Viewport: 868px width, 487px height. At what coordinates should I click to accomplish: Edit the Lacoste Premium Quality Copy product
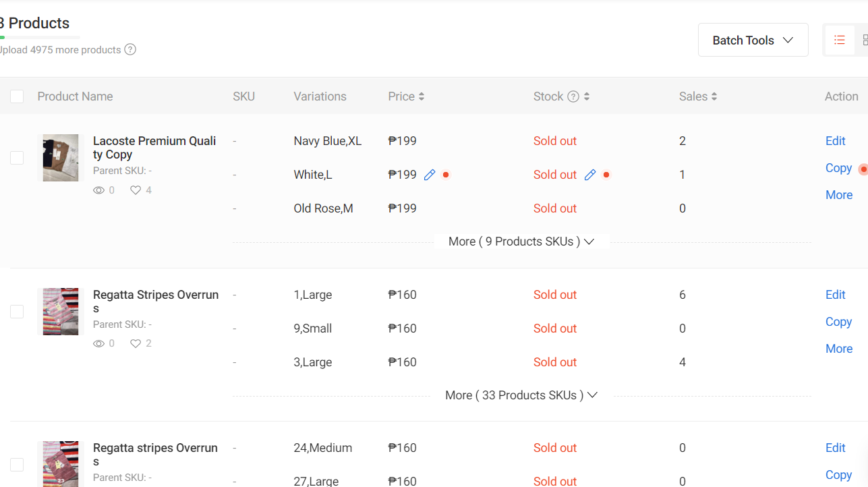coord(835,141)
